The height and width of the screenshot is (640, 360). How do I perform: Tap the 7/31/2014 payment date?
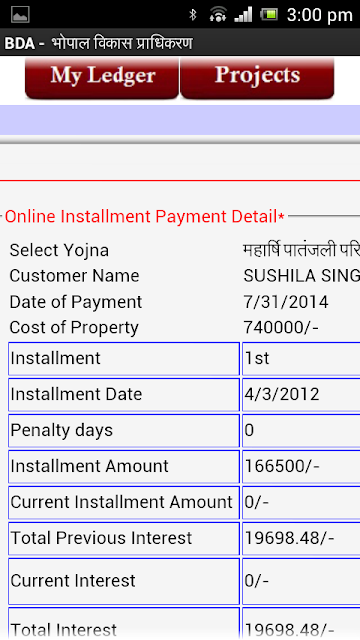pos(286,302)
